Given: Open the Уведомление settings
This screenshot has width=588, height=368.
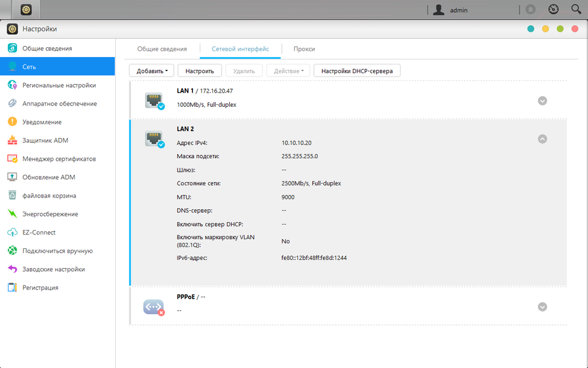Looking at the screenshot, I should (58, 122).
